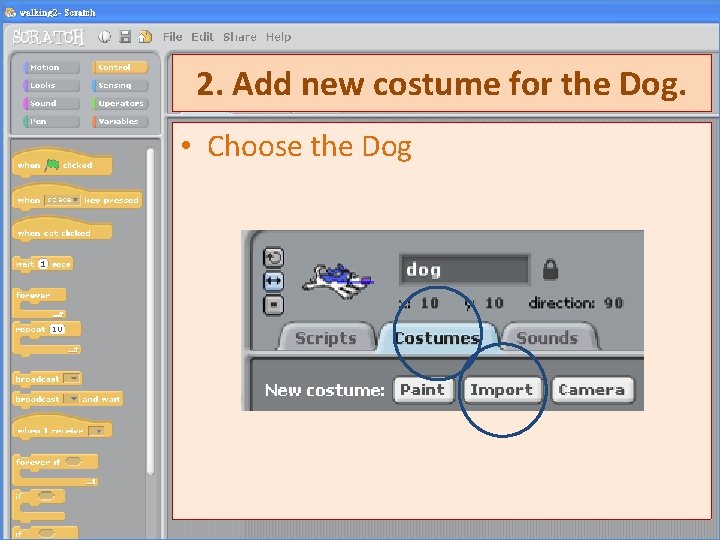Screen dimensions: 720x540
Task: Click the dog sprite thumbnail
Action: tap(338, 280)
